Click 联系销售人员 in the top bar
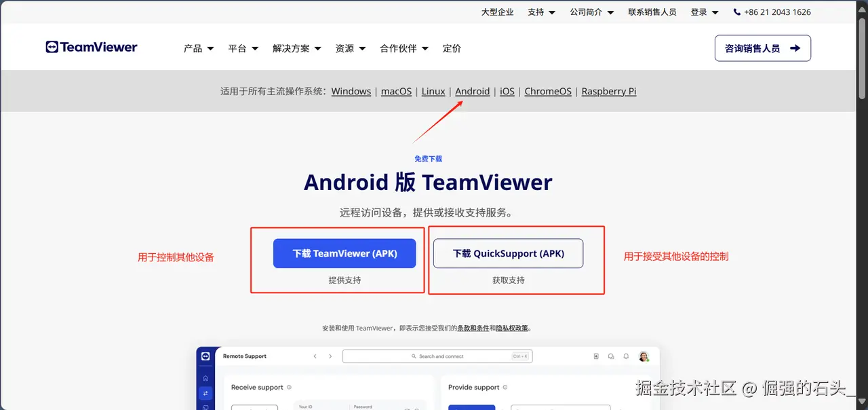 tap(652, 12)
